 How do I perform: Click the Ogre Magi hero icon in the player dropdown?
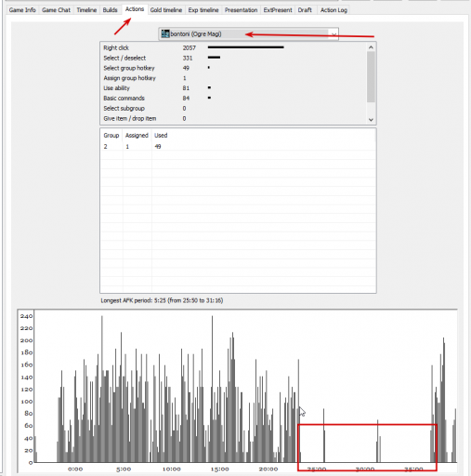165,33
